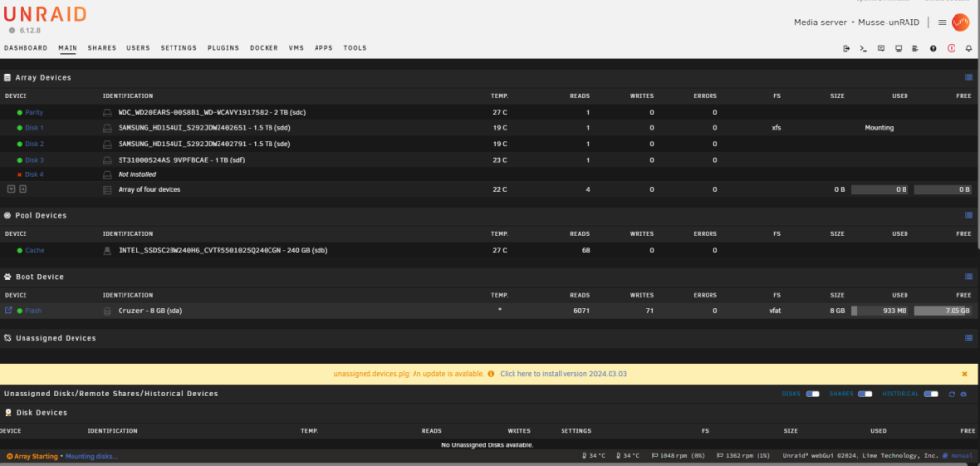This screenshot has height=466, width=980.
Task: Open the Disk 3 device link
Action: [x=34, y=160]
